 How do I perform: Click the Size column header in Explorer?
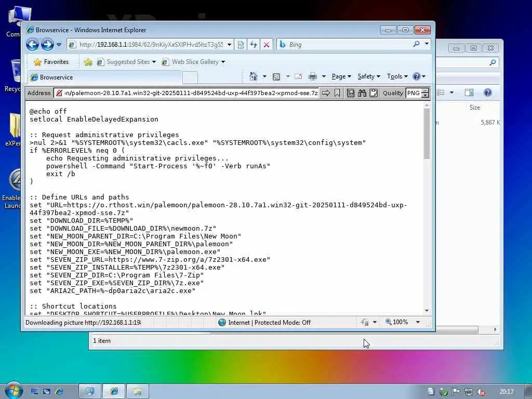[475, 108]
